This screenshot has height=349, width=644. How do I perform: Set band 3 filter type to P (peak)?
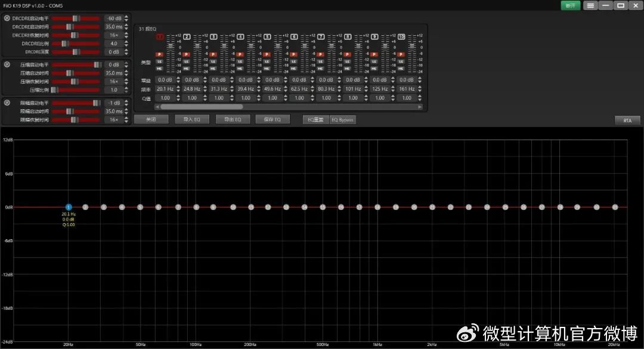[x=213, y=54]
